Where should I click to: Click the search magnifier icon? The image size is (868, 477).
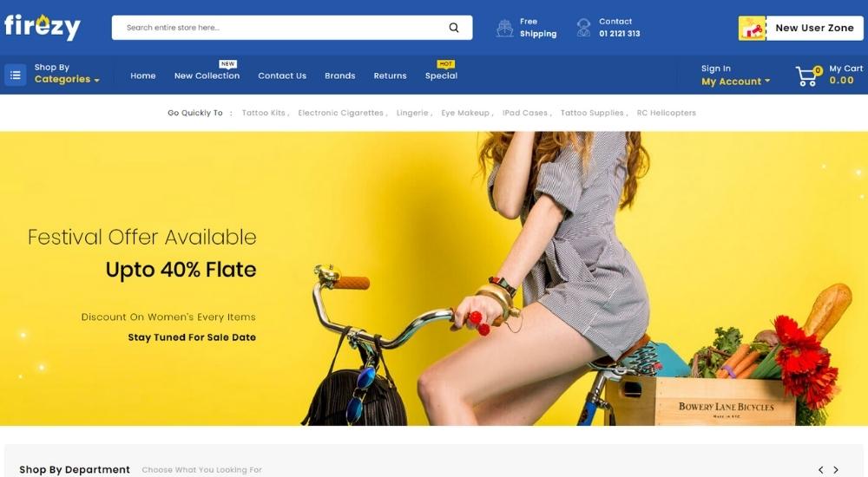click(x=454, y=28)
